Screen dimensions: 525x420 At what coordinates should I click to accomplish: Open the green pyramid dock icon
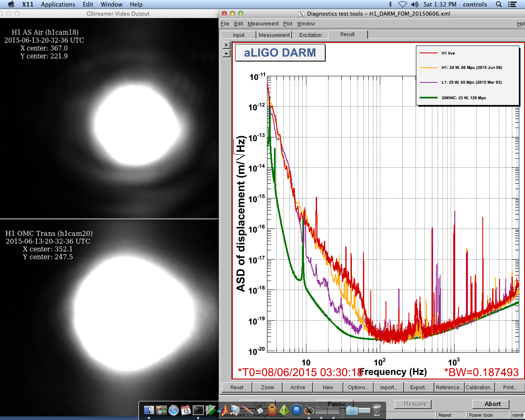coord(284,410)
